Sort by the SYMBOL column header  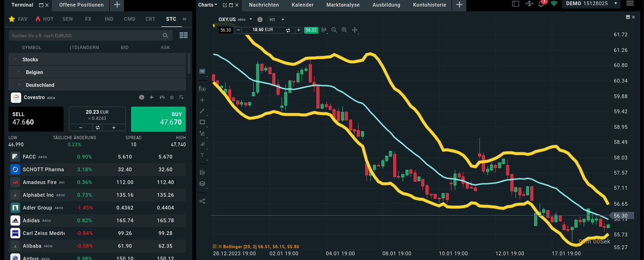(x=32, y=48)
